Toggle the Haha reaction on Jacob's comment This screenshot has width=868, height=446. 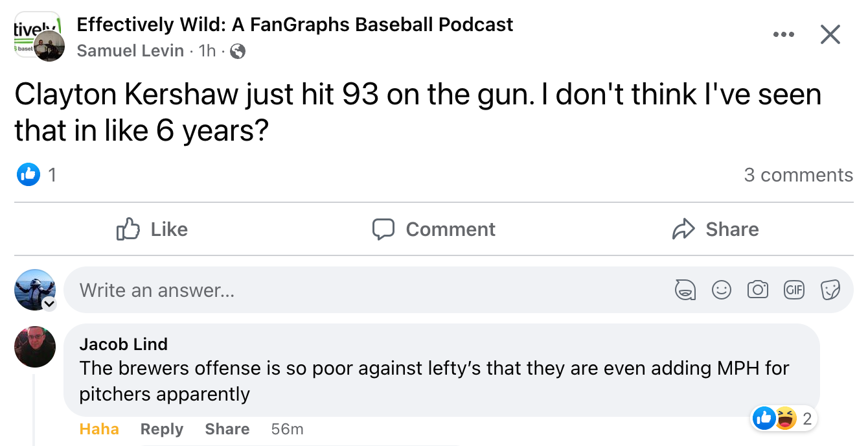[99, 429]
